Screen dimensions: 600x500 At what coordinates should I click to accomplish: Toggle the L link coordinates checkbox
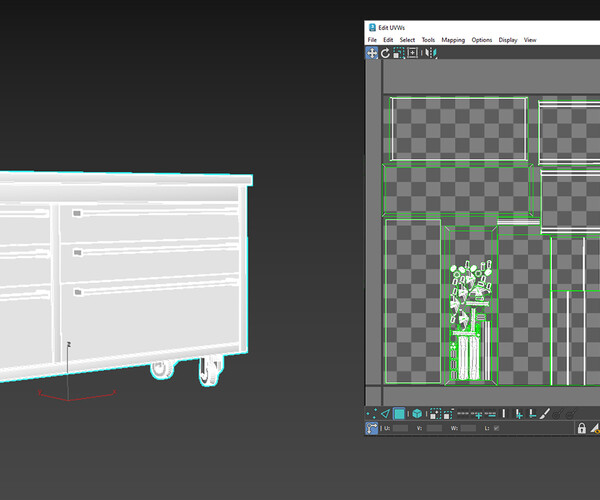click(x=497, y=428)
